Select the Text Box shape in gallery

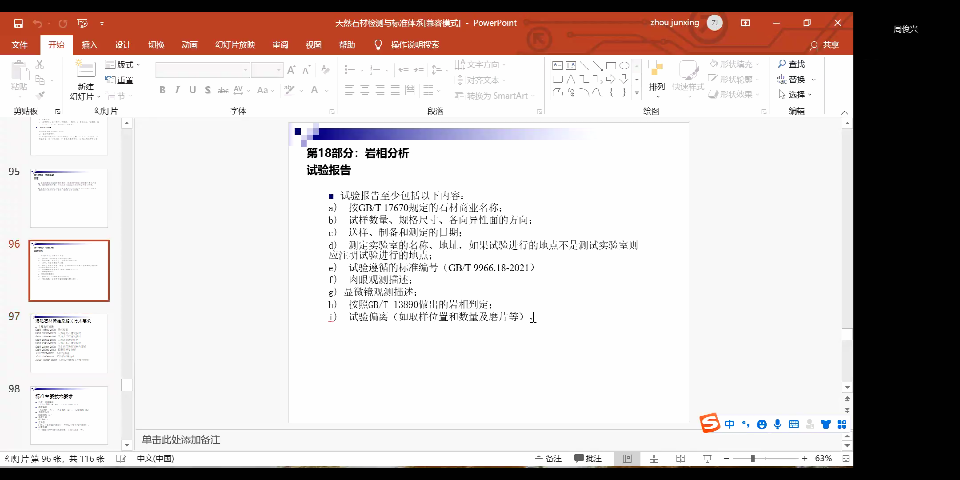coord(558,66)
